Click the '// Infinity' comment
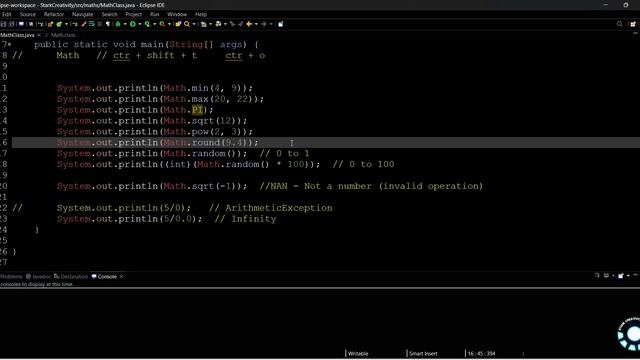 coord(245,219)
